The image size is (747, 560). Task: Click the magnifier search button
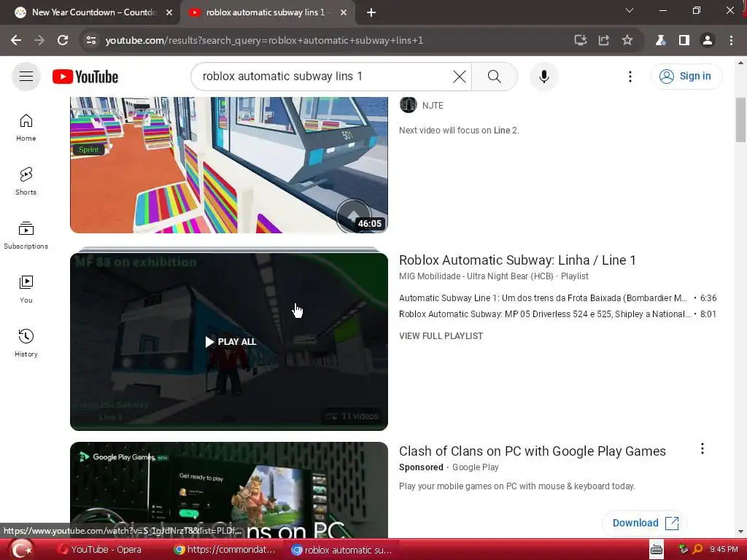point(494,76)
